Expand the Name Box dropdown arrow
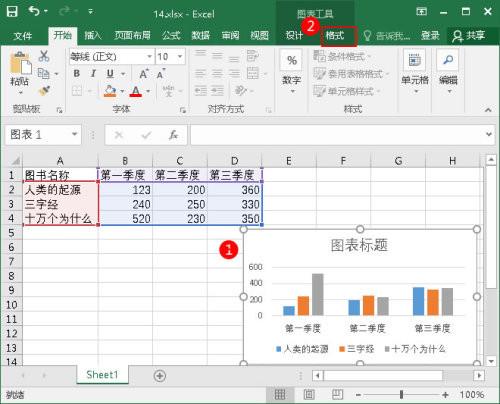 point(74,134)
